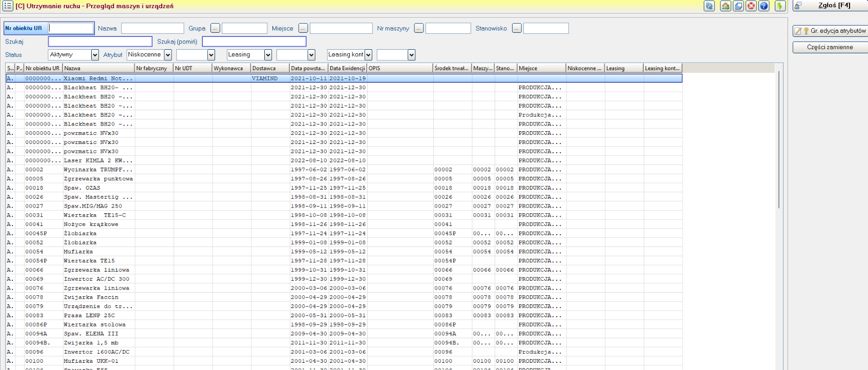The width and height of the screenshot is (868, 370).
Task: Click into the Szukaj search field
Action: point(100,42)
